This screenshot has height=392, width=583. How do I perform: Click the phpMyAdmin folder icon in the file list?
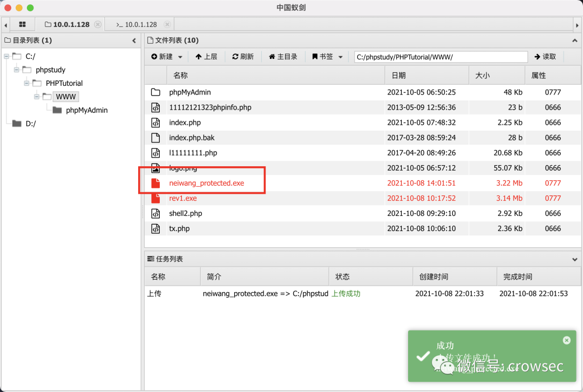[156, 92]
